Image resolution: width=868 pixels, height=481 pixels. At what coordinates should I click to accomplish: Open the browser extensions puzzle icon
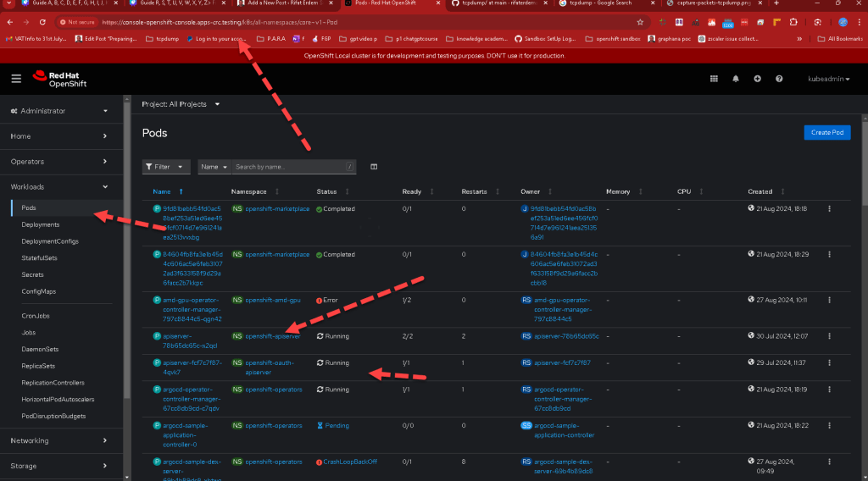click(x=793, y=22)
